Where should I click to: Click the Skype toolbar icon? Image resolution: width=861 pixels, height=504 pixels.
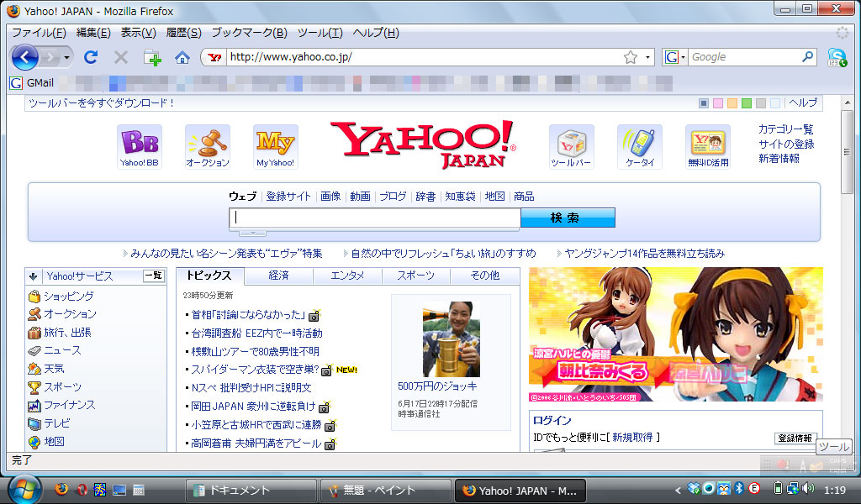(837, 57)
